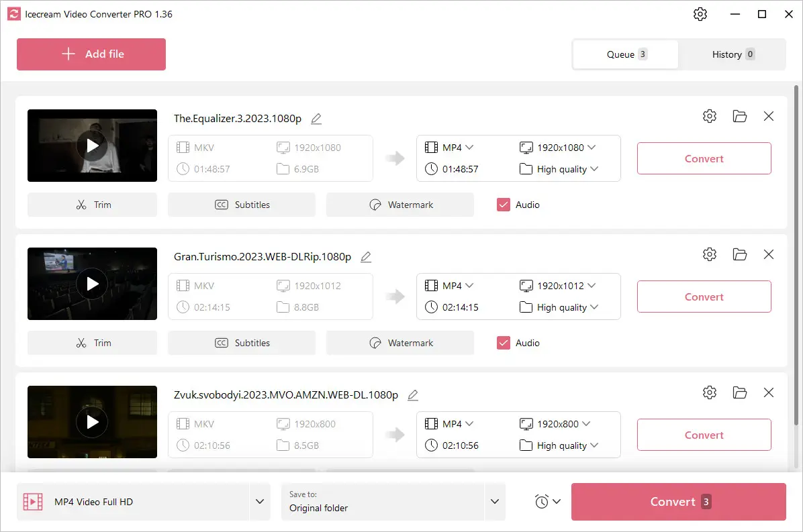Click the 8.8GB source file size
The width and height of the screenshot is (803, 532).
pyautogui.click(x=306, y=307)
